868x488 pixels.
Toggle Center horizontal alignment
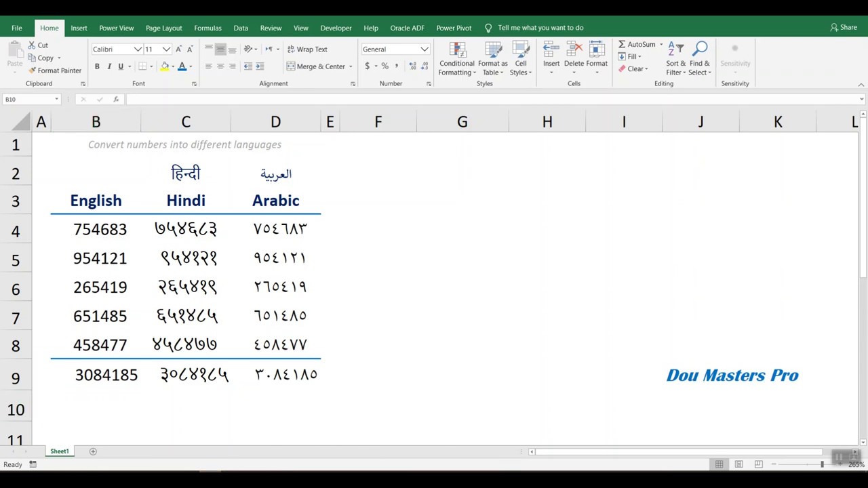[x=220, y=66]
